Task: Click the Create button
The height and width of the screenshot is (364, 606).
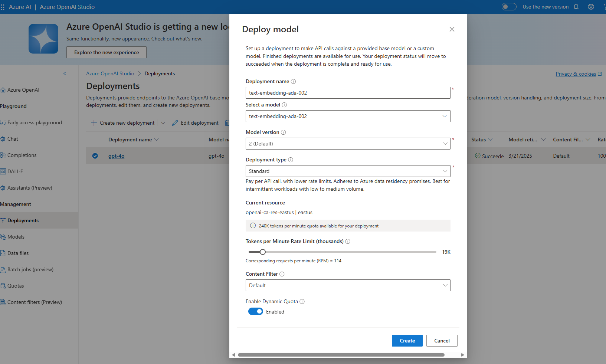Action: coord(407,341)
